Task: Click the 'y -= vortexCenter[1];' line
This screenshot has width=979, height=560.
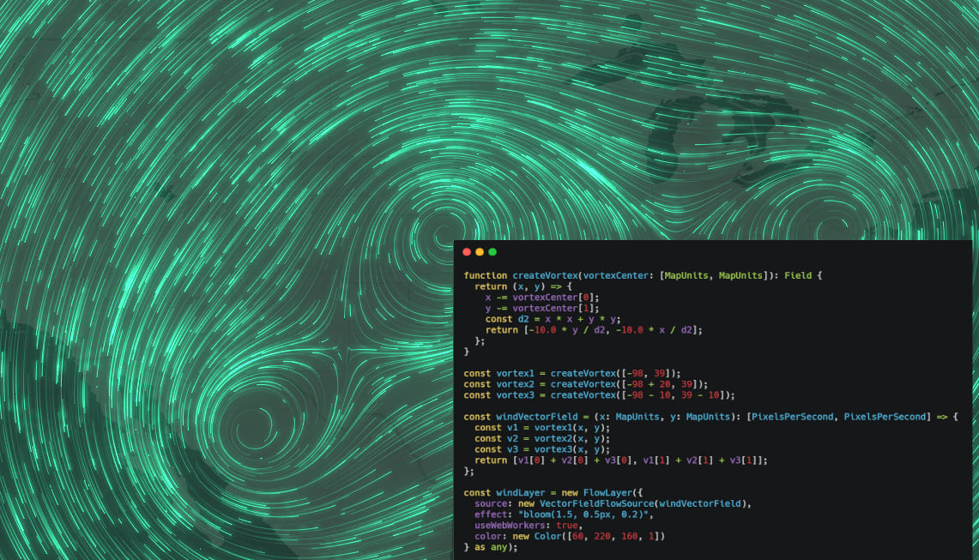Action: click(542, 309)
